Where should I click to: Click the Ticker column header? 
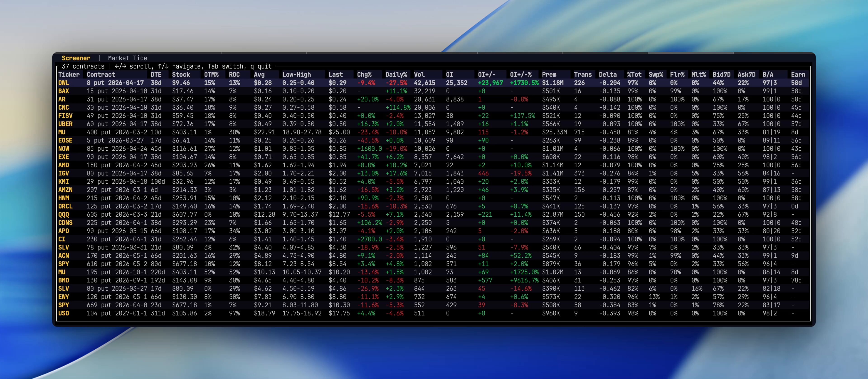tap(69, 75)
